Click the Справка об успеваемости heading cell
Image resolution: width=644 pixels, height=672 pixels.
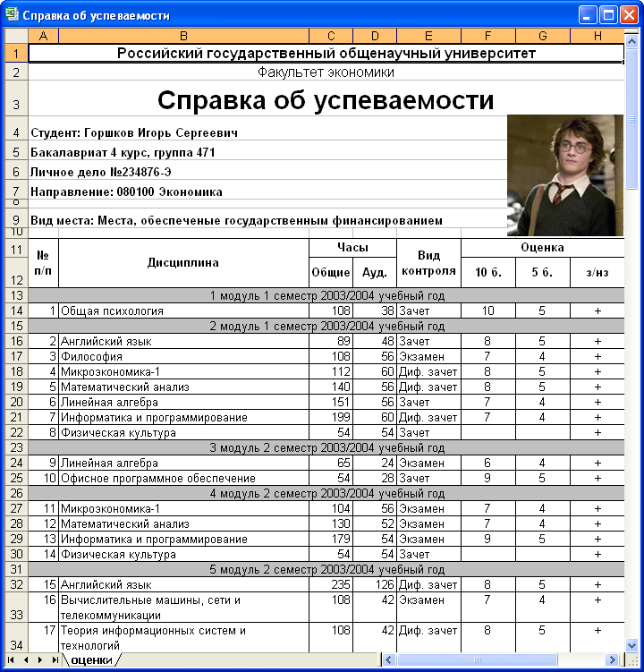point(326,100)
